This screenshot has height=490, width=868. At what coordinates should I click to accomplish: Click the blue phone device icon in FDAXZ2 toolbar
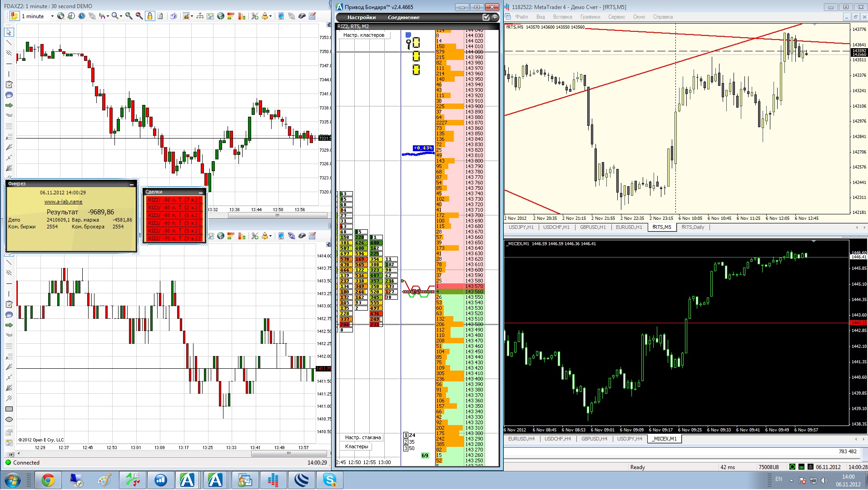click(x=281, y=16)
